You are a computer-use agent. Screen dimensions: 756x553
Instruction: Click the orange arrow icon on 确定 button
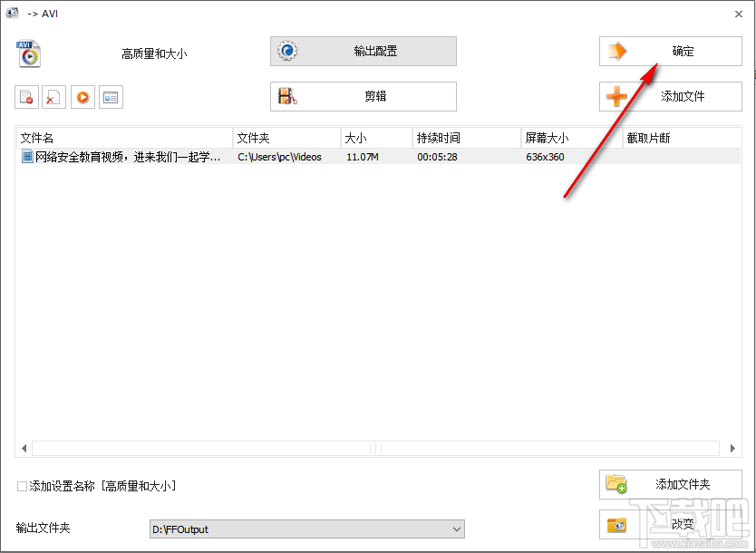click(x=615, y=51)
